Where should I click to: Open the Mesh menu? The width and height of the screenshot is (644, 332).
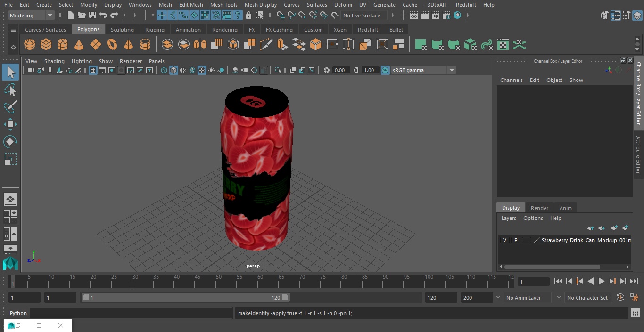pos(165,5)
